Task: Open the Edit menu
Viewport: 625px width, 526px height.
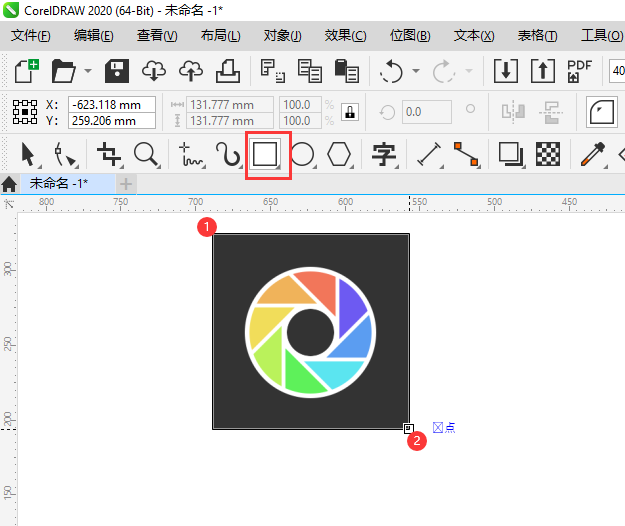Action: pyautogui.click(x=94, y=35)
